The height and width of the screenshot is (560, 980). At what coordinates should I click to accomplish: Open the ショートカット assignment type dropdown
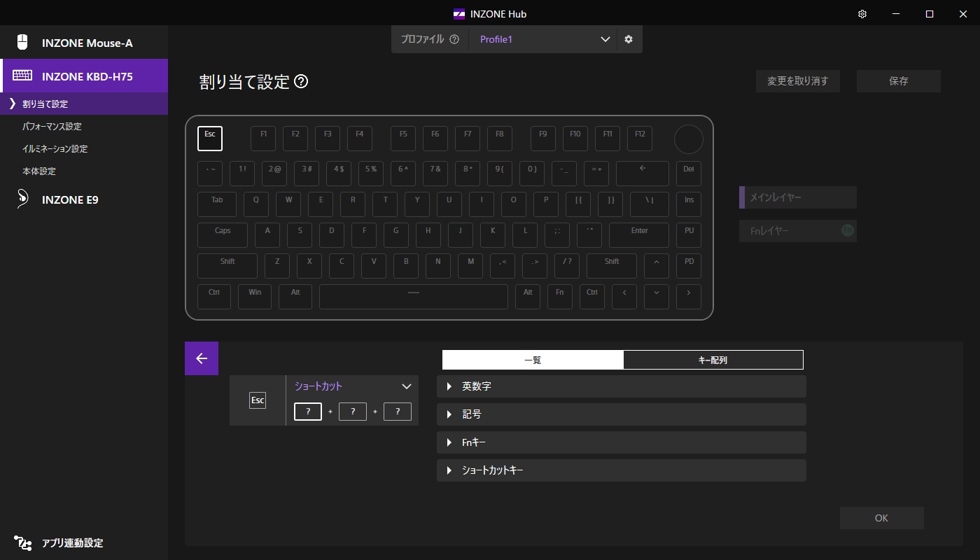pos(352,386)
